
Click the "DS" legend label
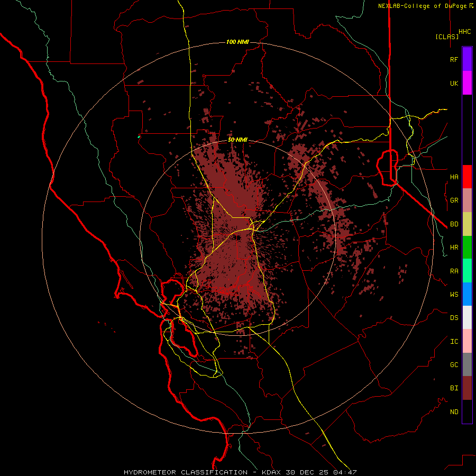[454, 318]
